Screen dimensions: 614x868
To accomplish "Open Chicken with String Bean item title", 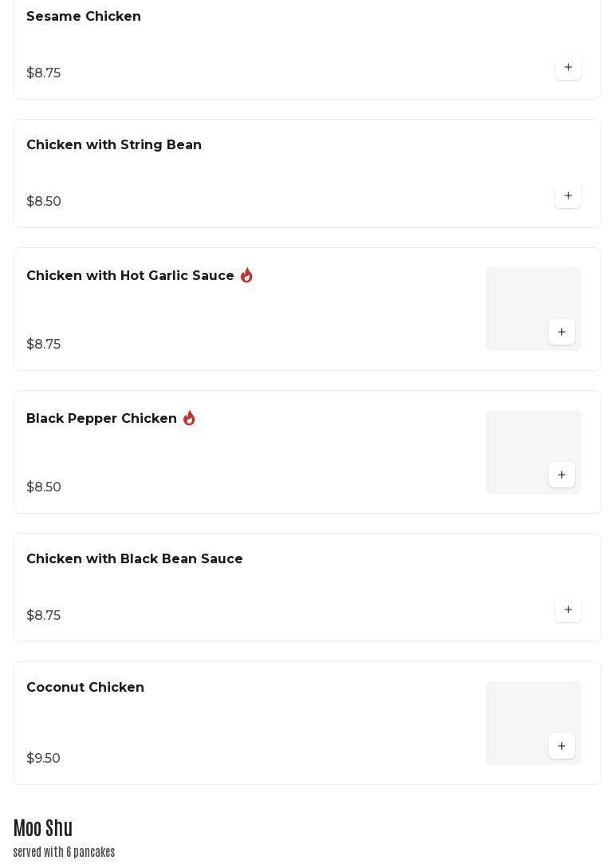I will tap(114, 144).
